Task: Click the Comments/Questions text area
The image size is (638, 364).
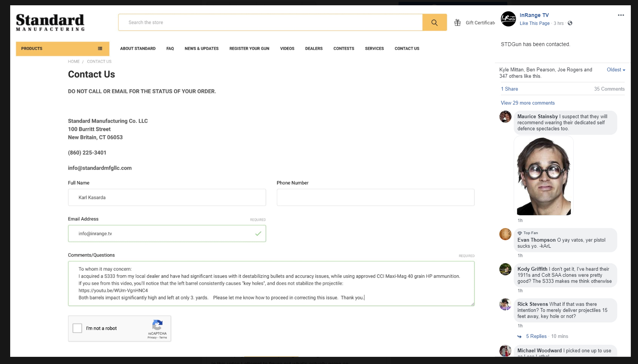Action: (271, 284)
